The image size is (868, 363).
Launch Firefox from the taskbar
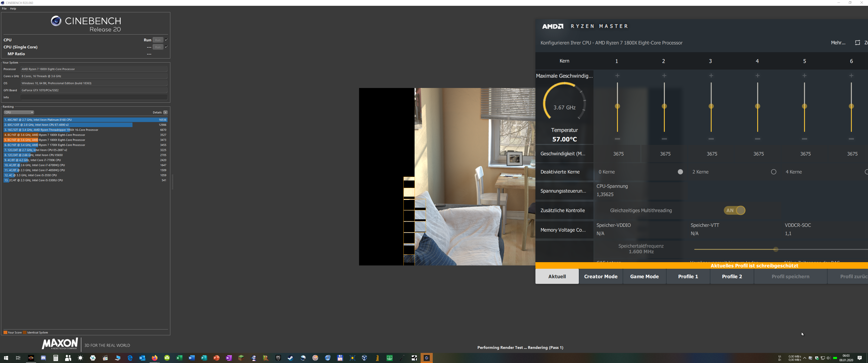[x=155, y=358]
